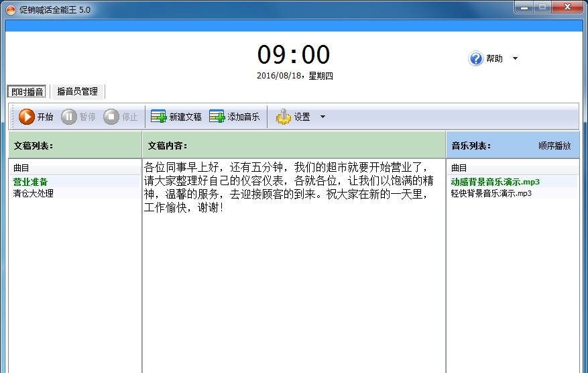588x373 pixels.
Task: Open 设置 settings joystick icon
Action: (x=283, y=117)
